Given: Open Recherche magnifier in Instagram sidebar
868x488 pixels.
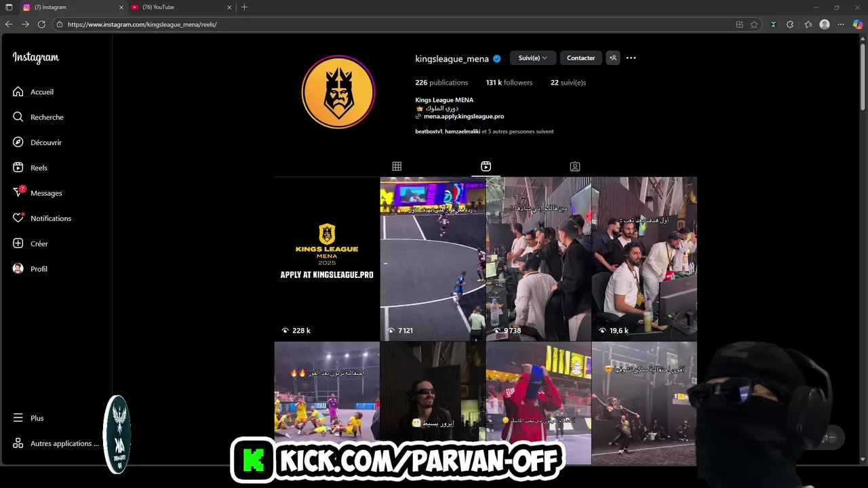Looking at the screenshot, I should click(x=18, y=117).
